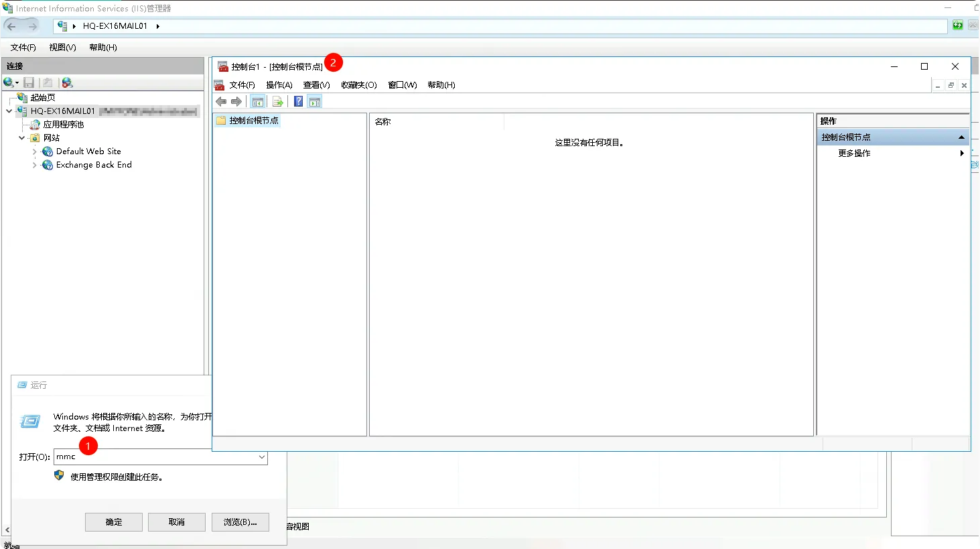Expand the Exchange Back End node
The width and height of the screenshot is (980, 549).
pos(35,165)
